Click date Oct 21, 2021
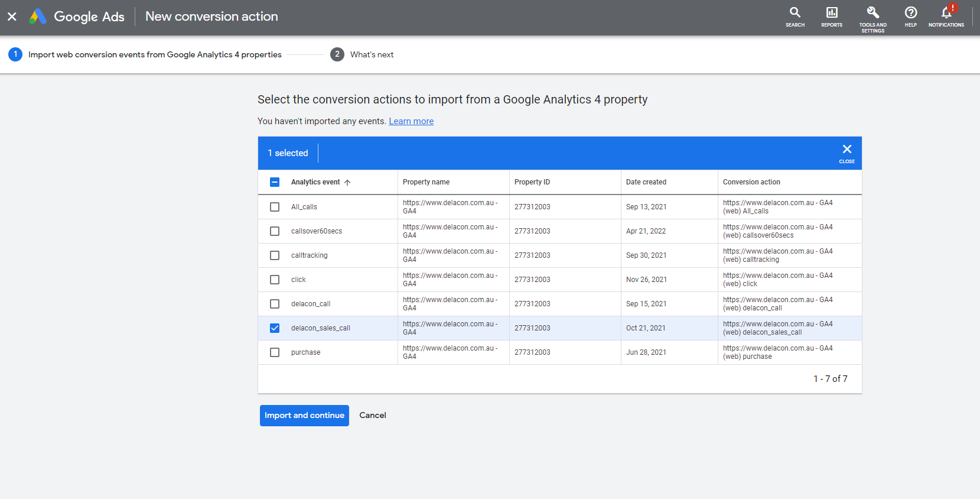Image resolution: width=980 pixels, height=499 pixels. coord(646,328)
